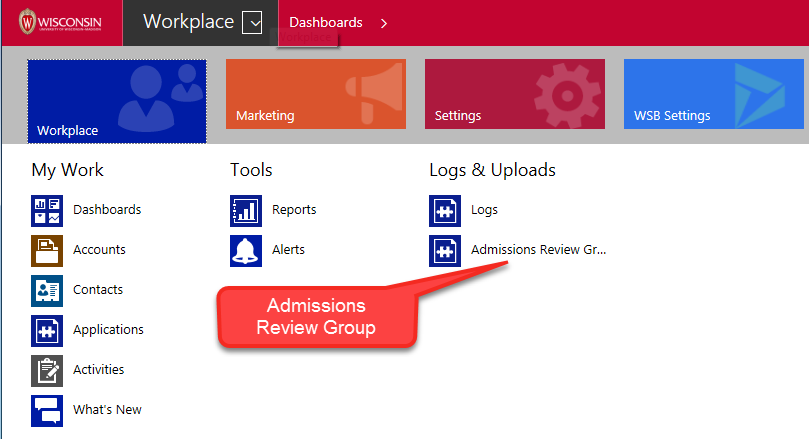Open the red Settings tile
The image size is (809, 439).
point(514,94)
